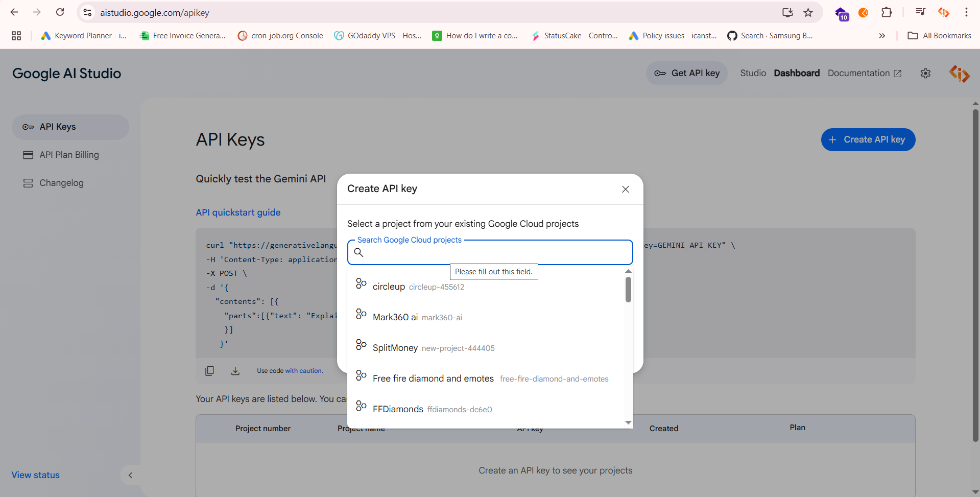The width and height of the screenshot is (980, 497).
Task: Bookmark this page with the star icon
Action: coord(808,12)
